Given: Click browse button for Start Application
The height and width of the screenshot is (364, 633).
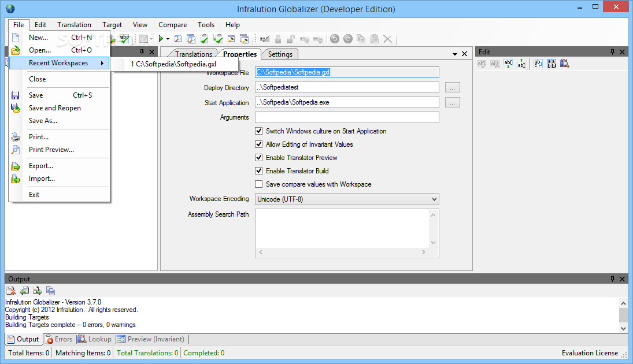Looking at the screenshot, I should click(x=453, y=102).
